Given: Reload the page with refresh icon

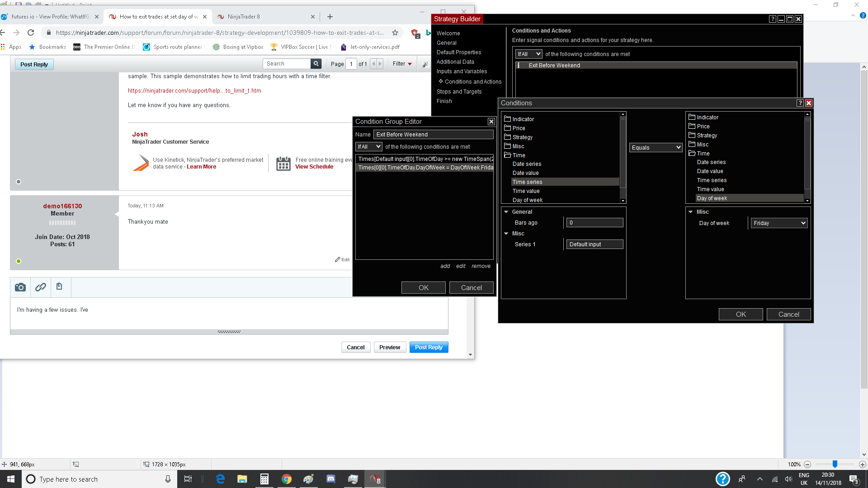Looking at the screenshot, I should coord(31,33).
